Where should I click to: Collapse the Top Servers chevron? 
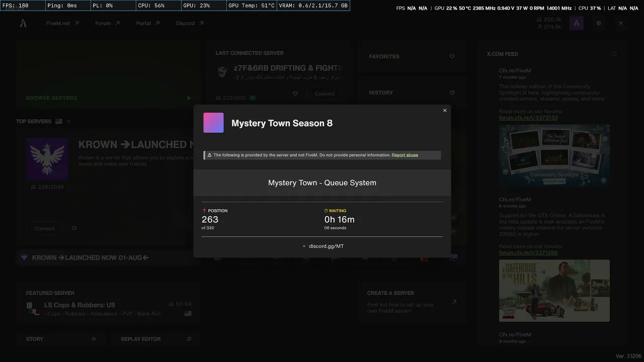click(69, 121)
